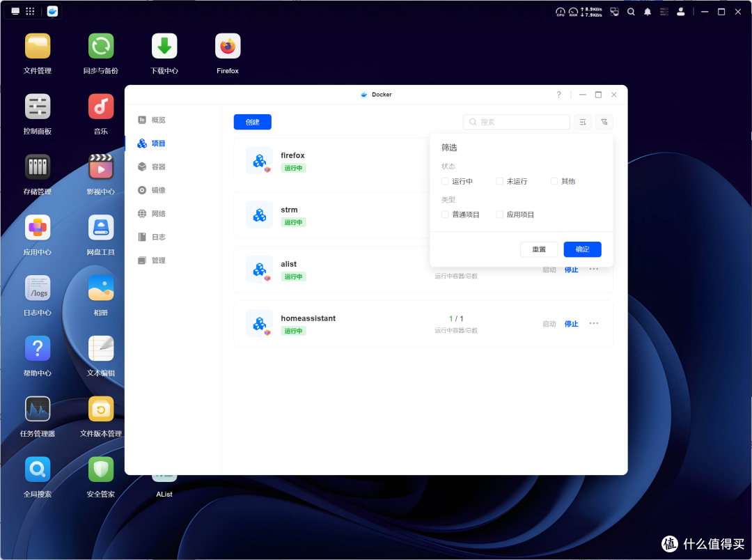The width and height of the screenshot is (752, 560).
Task: Open the global search magnifier in the top bar
Action: coord(631,12)
